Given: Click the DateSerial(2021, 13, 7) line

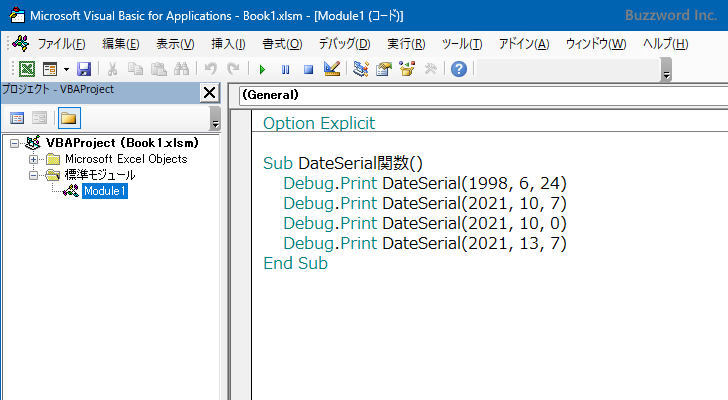Looking at the screenshot, I should [425, 243].
